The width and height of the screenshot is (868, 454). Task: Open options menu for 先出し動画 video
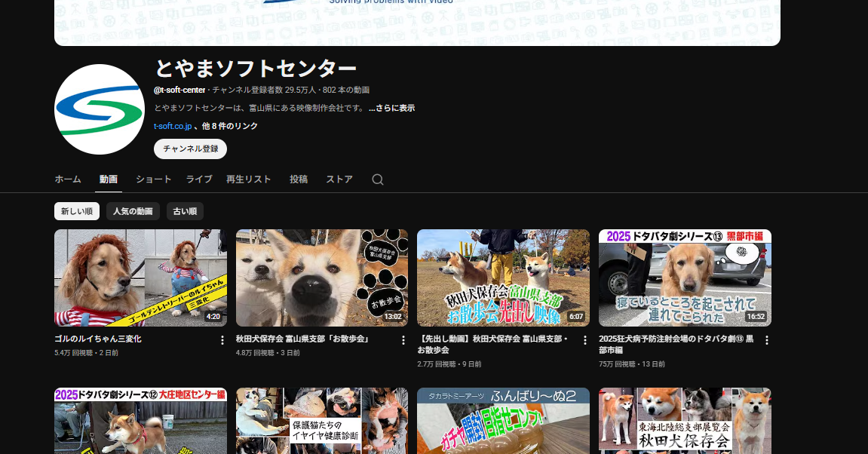585,340
